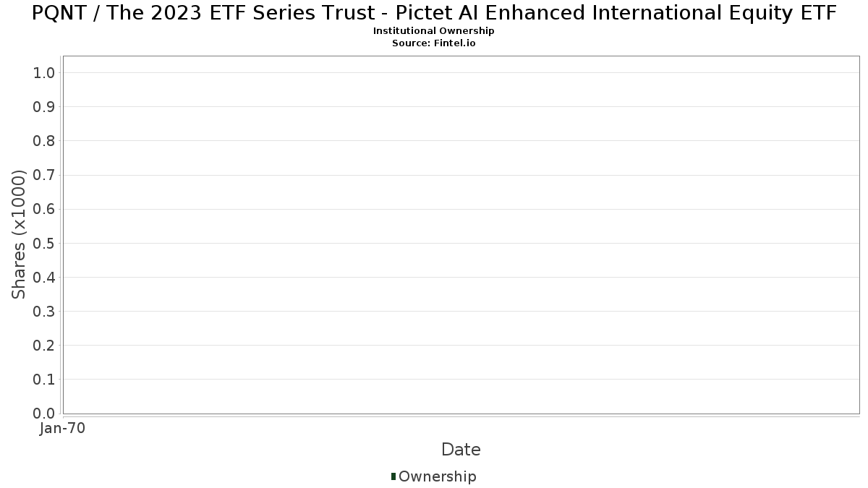The height and width of the screenshot is (488, 868).
Task: Click the 0.3 y-axis tick label
Action: click(44, 312)
